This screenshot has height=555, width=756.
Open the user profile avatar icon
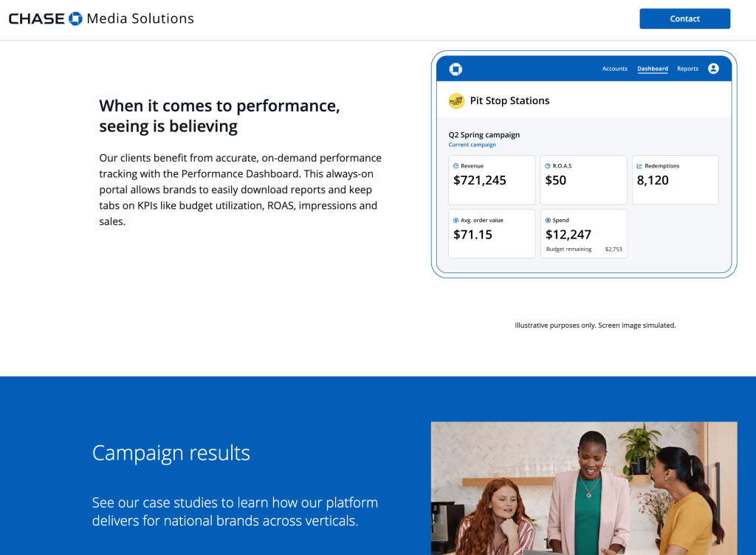click(x=713, y=69)
